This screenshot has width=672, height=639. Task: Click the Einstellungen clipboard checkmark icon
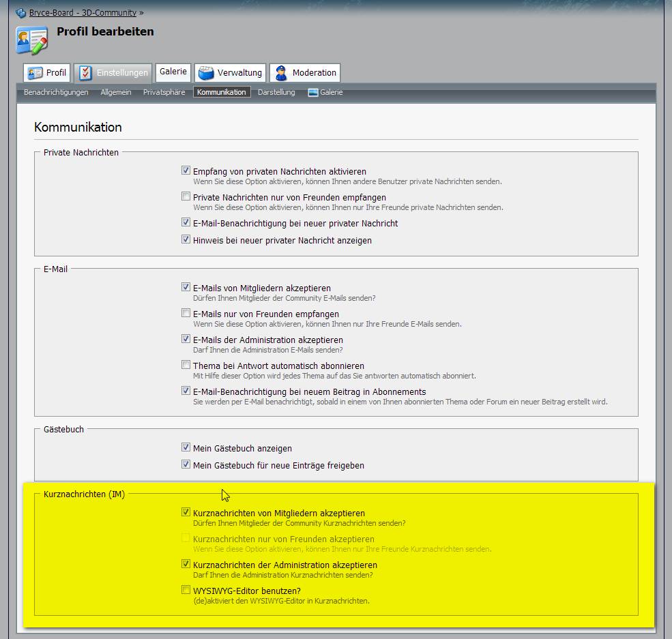click(85, 73)
